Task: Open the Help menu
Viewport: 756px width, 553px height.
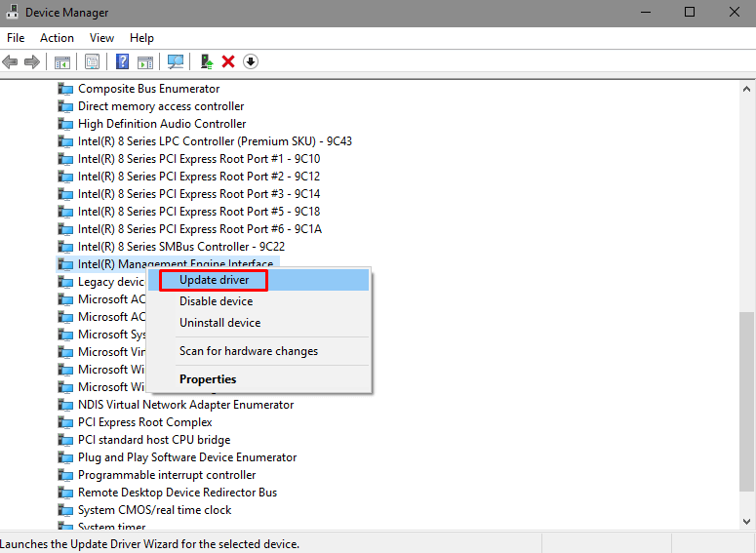Action: (x=141, y=38)
